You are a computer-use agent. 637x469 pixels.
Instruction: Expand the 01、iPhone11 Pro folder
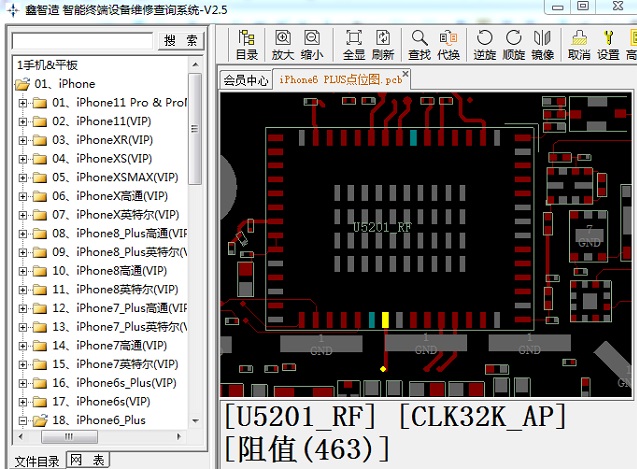pos(23,103)
